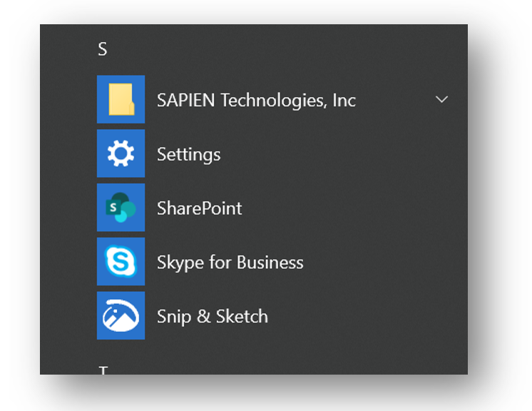Viewport: 532px width, 411px height.
Task: Click the SAPIEN Technologies folder icon
Action: (x=121, y=99)
